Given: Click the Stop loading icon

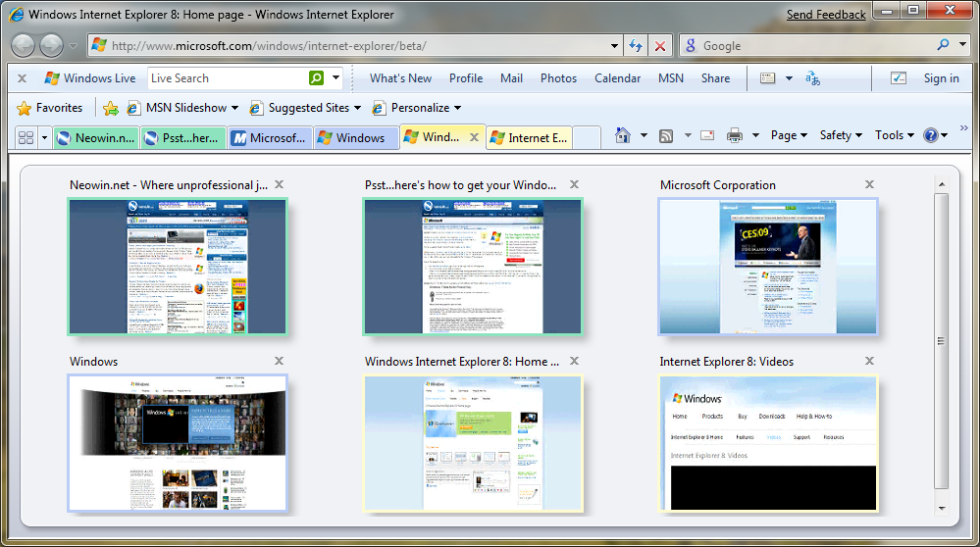Looking at the screenshot, I should (660, 45).
